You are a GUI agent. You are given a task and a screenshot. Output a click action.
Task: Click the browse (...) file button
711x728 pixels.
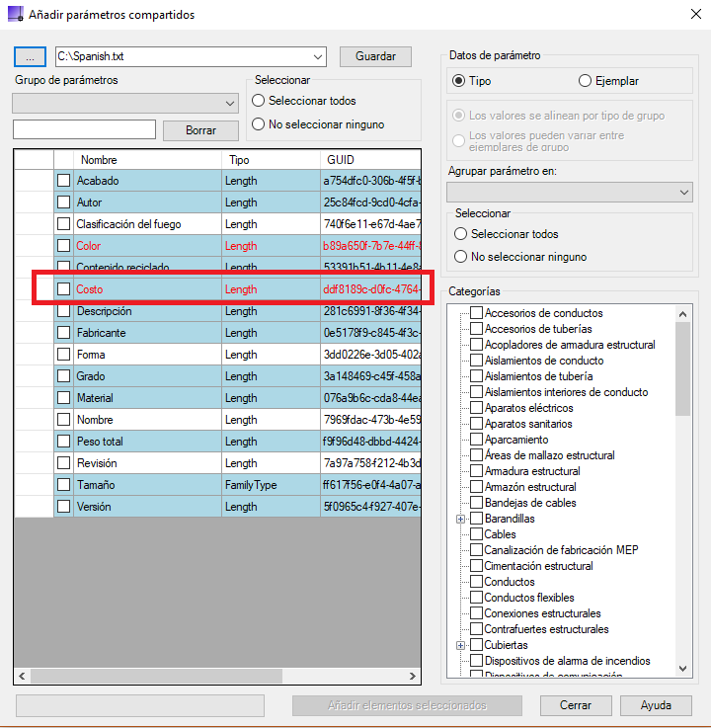31,56
